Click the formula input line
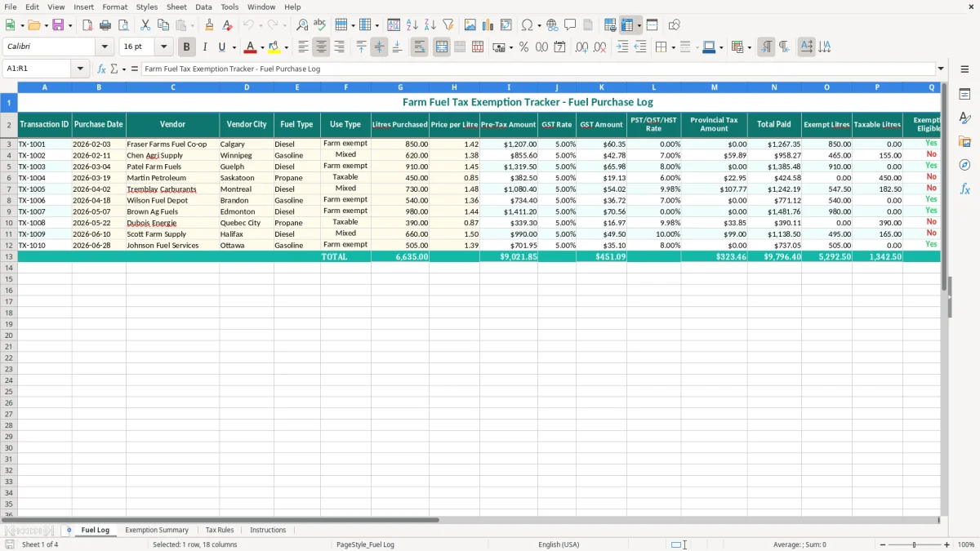980x551 pixels. pyautogui.click(x=538, y=69)
